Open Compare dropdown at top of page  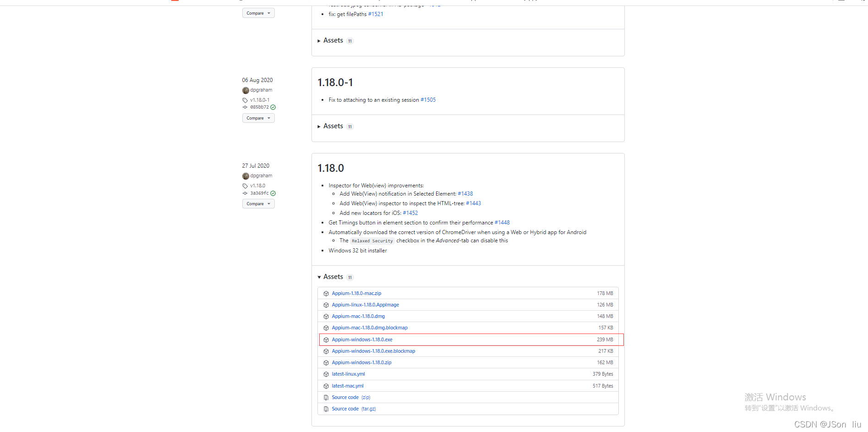(258, 13)
